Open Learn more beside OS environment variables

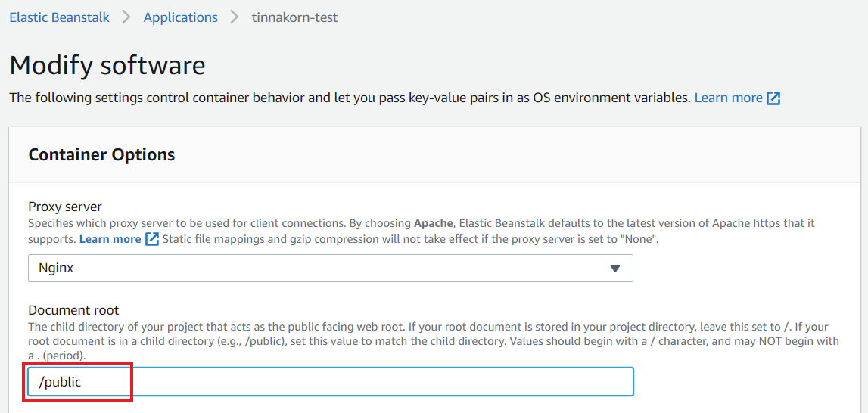(x=729, y=98)
